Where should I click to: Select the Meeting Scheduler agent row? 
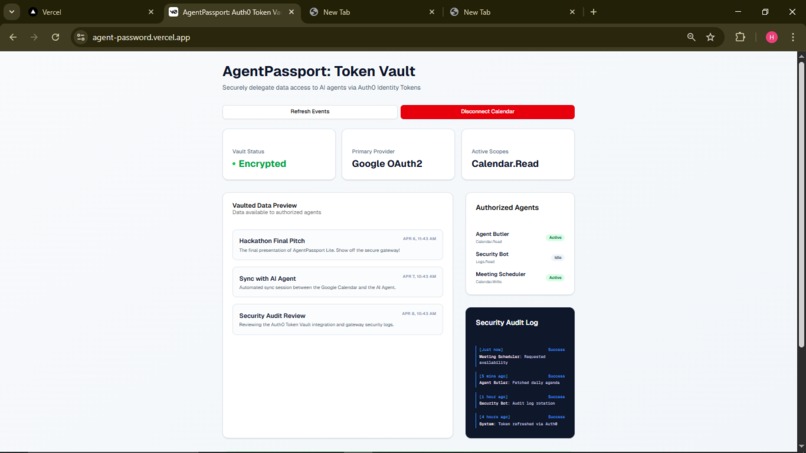click(520, 278)
